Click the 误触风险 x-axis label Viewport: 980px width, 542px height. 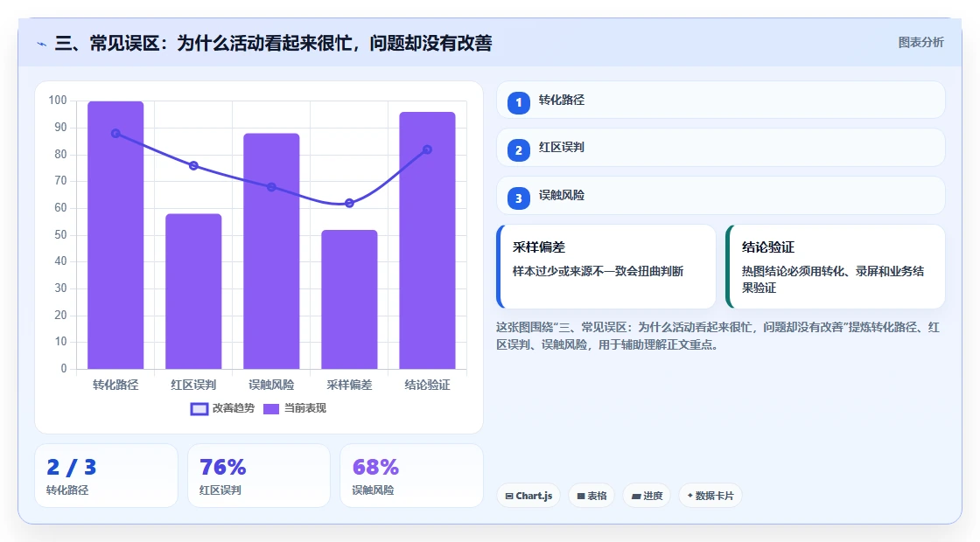271,386
